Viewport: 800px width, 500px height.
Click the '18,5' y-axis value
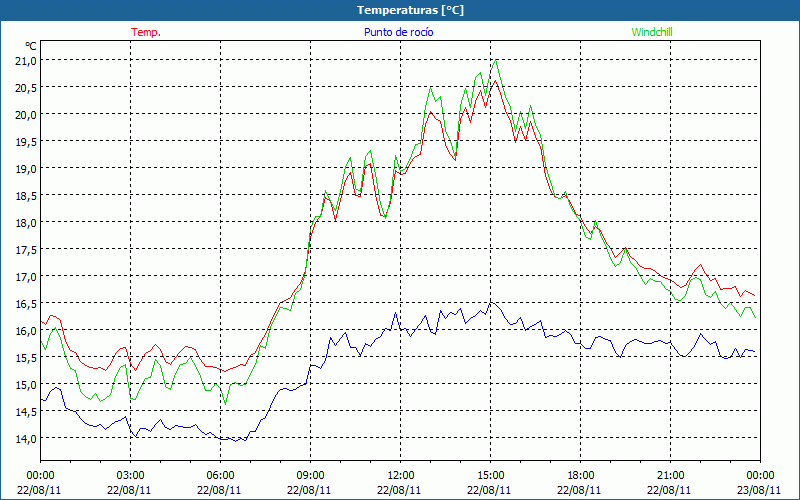[x=26, y=195]
